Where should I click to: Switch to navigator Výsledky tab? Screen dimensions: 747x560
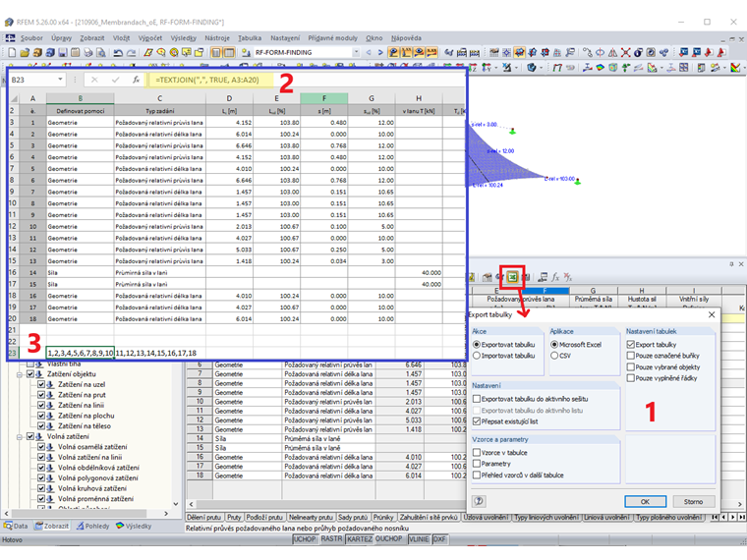click(x=134, y=527)
